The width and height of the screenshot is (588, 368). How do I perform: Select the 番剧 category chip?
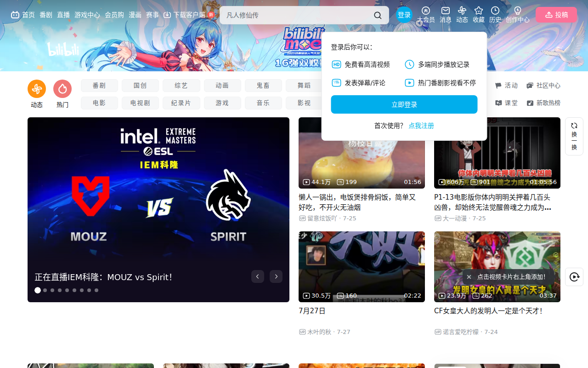click(x=99, y=86)
